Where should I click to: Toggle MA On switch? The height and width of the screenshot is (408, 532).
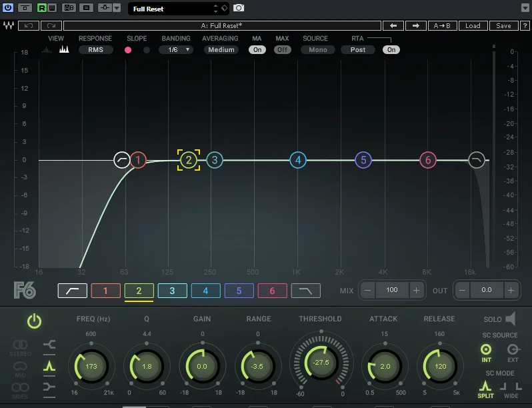click(257, 49)
